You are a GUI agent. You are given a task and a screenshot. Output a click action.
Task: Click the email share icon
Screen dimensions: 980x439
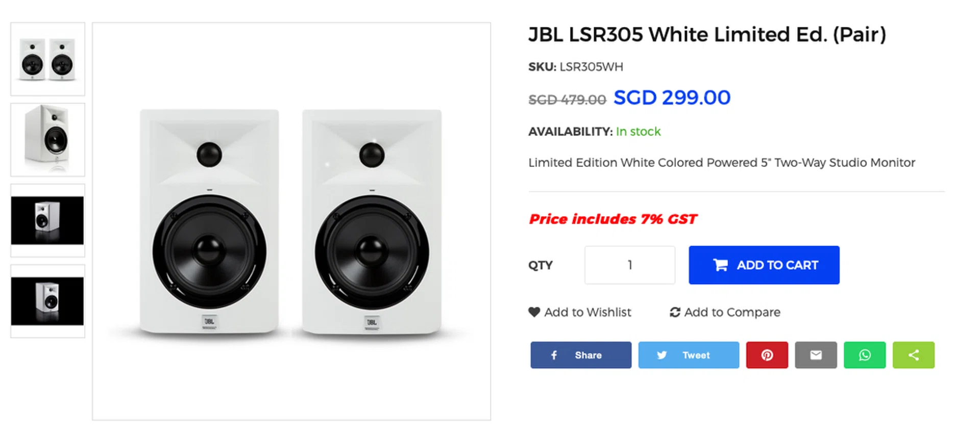816,355
